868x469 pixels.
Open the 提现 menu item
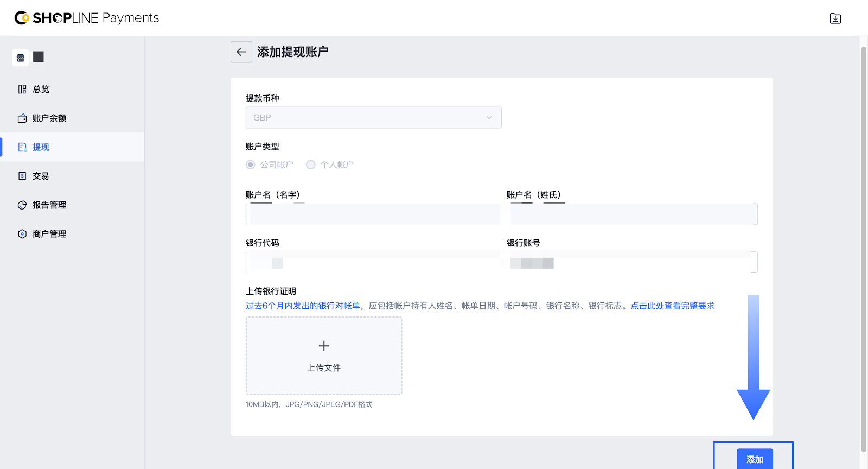tap(41, 147)
